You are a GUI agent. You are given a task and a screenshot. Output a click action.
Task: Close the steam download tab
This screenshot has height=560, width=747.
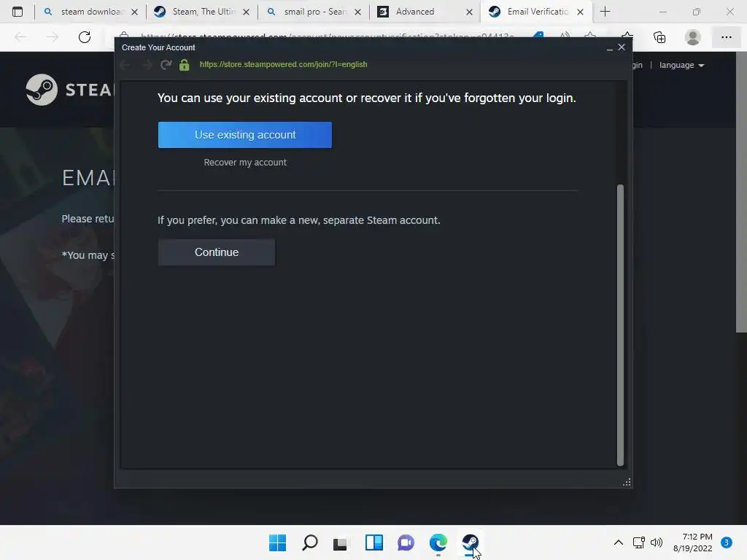(135, 12)
